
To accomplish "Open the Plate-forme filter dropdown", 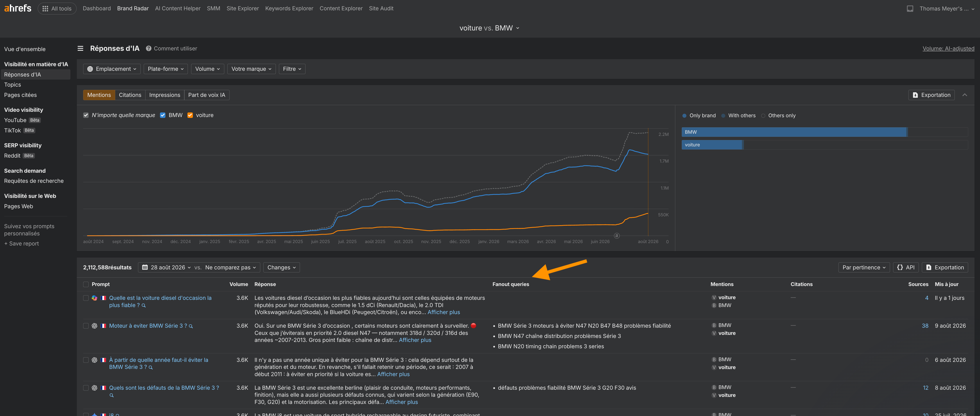I will pyautogui.click(x=165, y=69).
